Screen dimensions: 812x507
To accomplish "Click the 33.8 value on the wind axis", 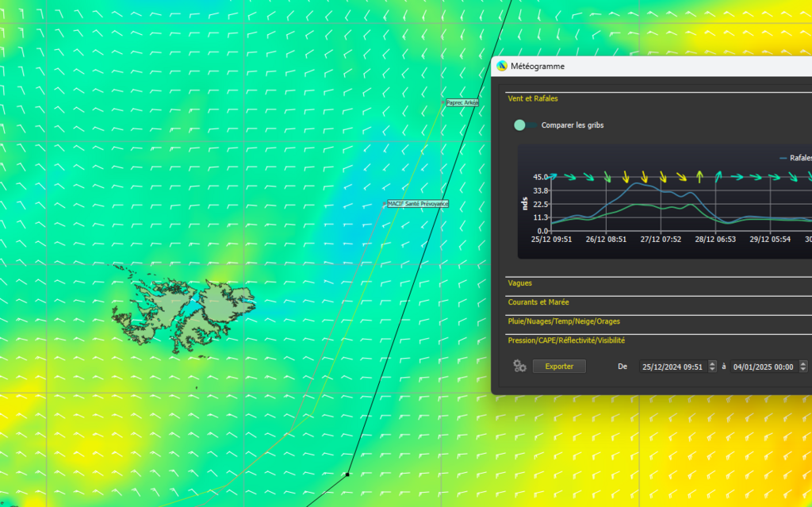I will click(540, 190).
